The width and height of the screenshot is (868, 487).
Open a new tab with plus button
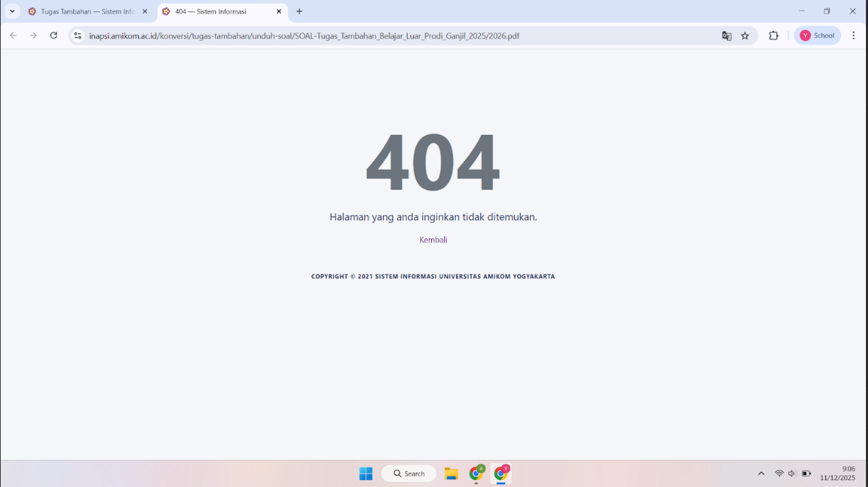[x=299, y=12]
